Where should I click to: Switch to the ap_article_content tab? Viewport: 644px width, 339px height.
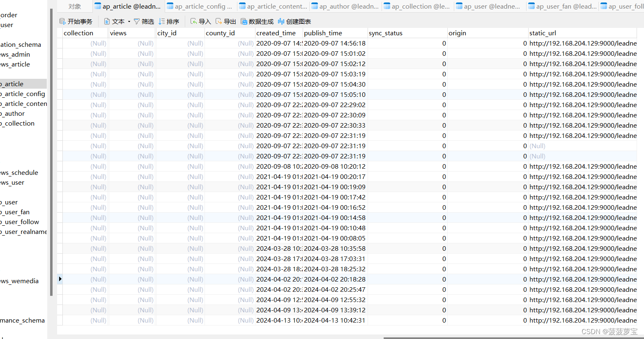273,7
